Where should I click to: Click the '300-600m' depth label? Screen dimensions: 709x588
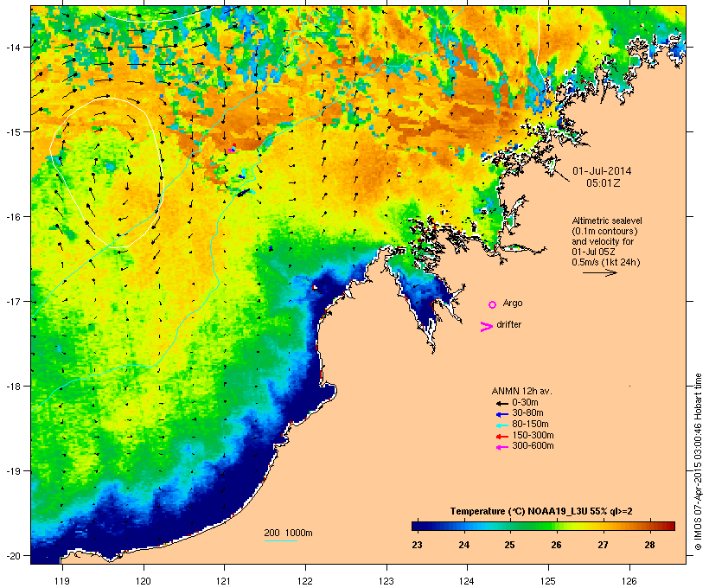[533, 446]
